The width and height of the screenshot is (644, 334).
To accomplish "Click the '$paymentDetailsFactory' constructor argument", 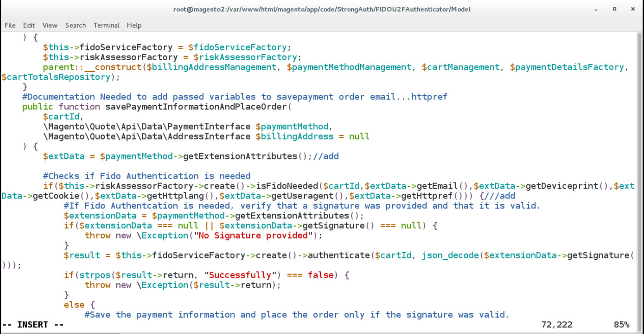I will (x=567, y=67).
